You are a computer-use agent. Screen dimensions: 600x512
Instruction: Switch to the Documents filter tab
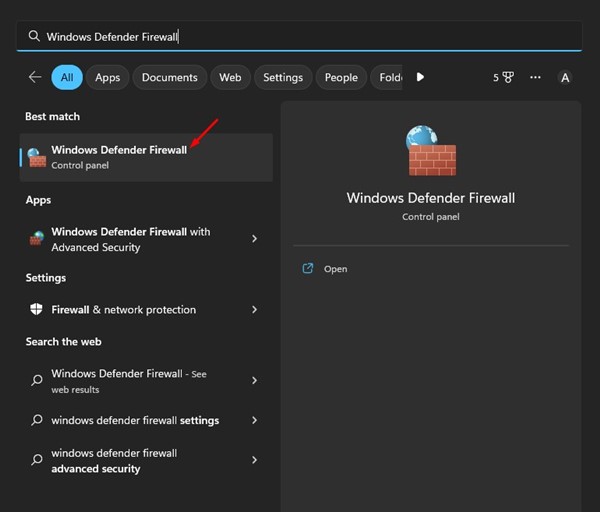coord(170,77)
